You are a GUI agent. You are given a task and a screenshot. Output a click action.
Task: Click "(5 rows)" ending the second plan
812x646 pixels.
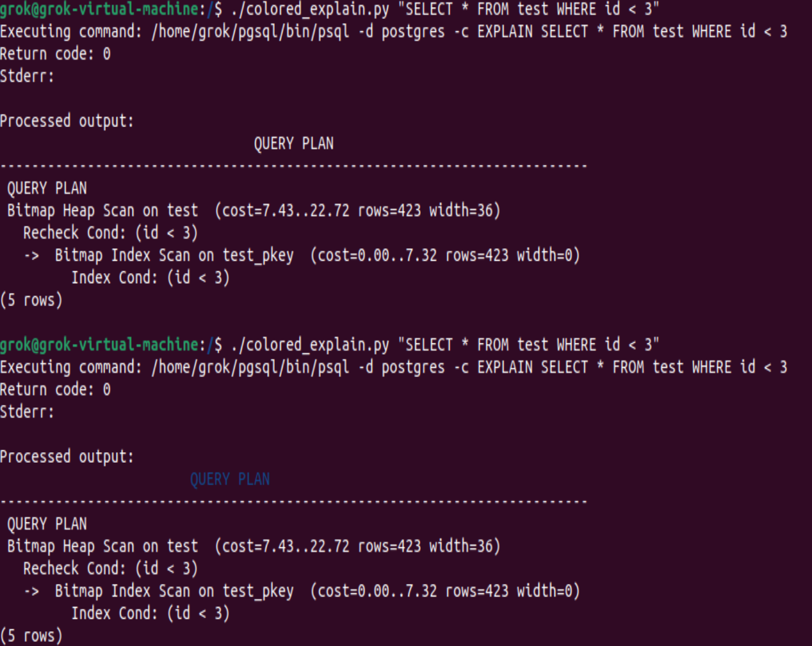coord(31,636)
